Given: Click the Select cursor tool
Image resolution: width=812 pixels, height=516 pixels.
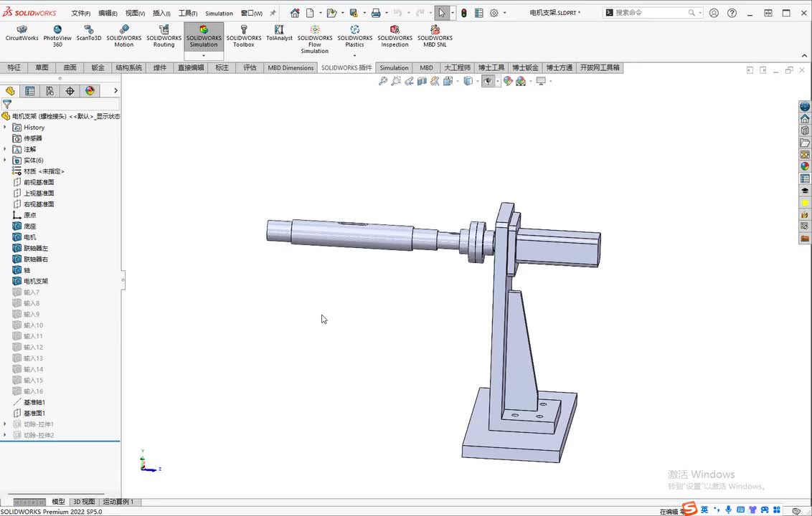Looking at the screenshot, I should [x=441, y=13].
